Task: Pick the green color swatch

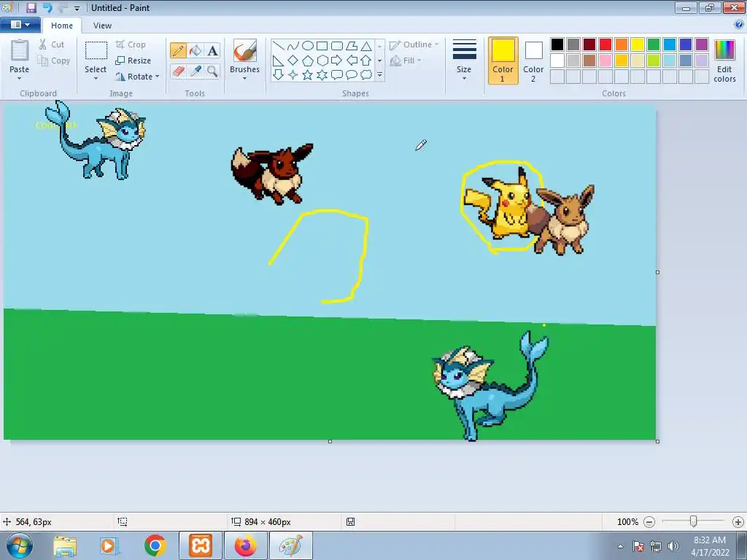Action: pos(654,44)
